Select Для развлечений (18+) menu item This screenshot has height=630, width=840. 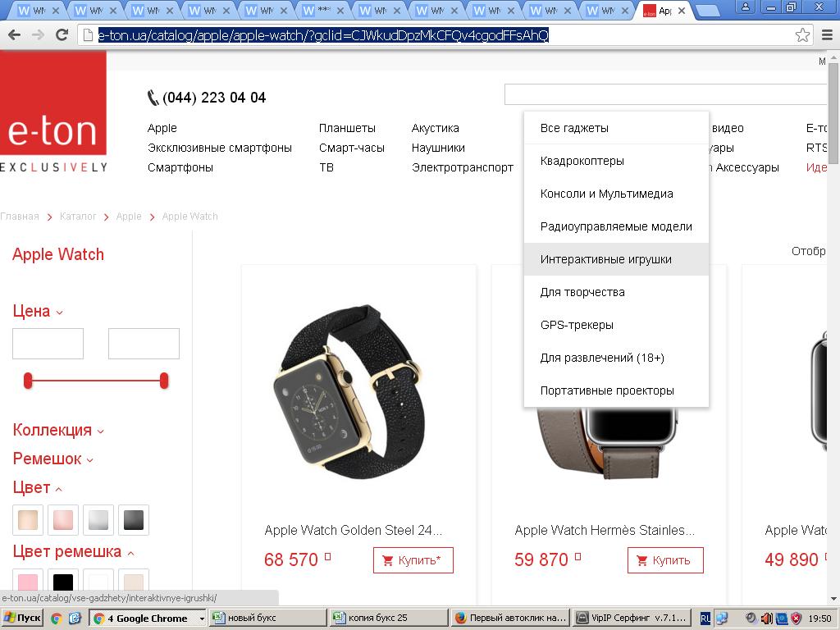coord(616,358)
